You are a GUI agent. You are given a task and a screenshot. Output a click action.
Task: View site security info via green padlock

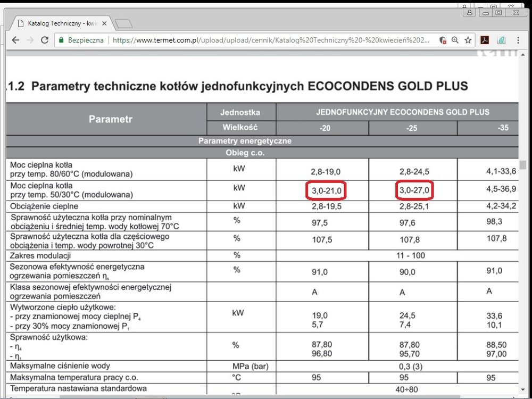[x=62, y=40]
